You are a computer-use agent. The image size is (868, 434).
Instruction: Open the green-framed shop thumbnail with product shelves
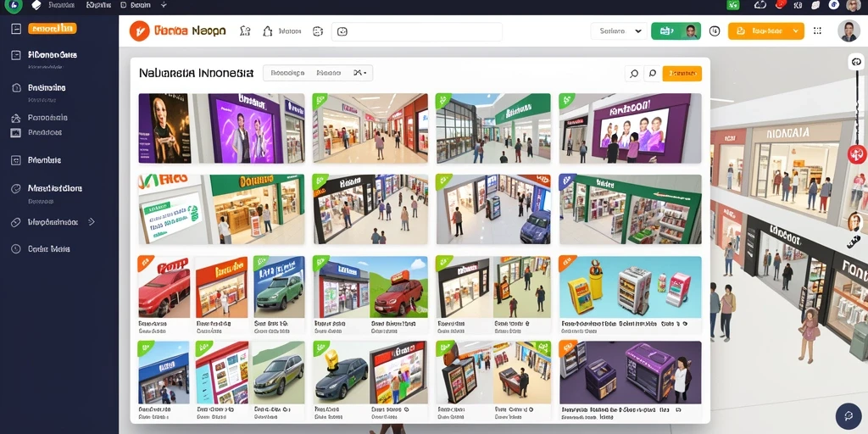630,209
